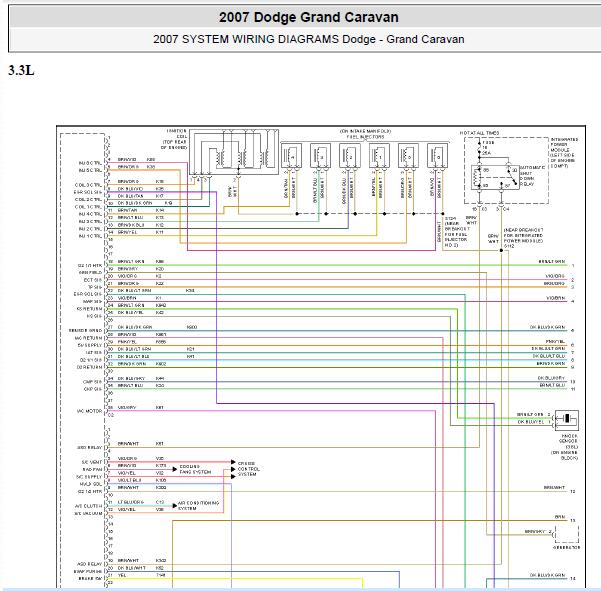Click the "BRN/TAN" wire label on pin 11

click(127, 210)
